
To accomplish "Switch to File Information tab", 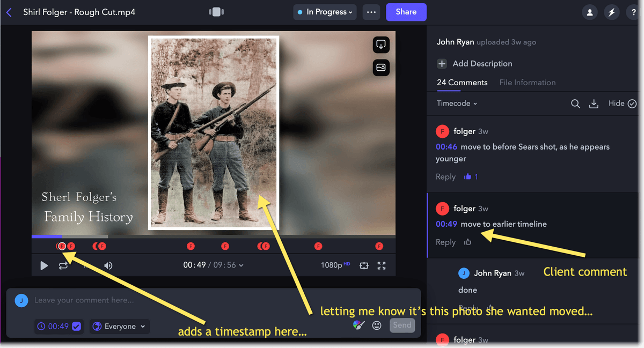I will pos(527,83).
